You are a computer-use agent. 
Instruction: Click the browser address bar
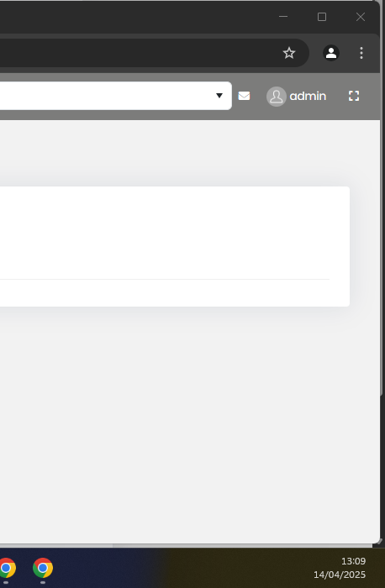tap(139, 53)
